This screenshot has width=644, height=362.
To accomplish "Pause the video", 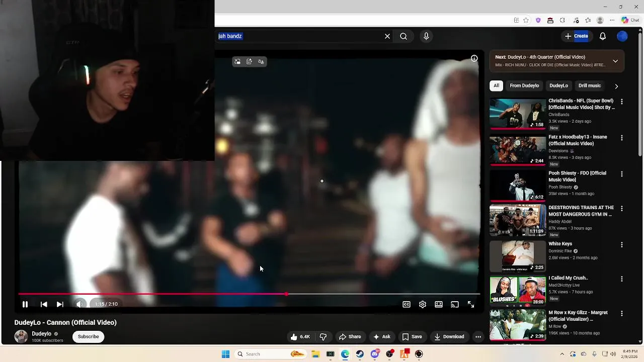I will [x=25, y=304].
